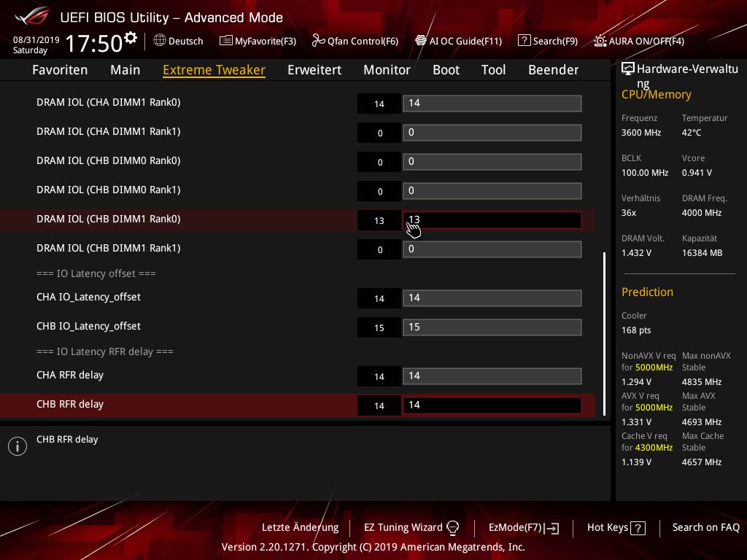Screen dimensions: 747x560
Task: Open MyFavorite list icon
Action: (x=226, y=41)
